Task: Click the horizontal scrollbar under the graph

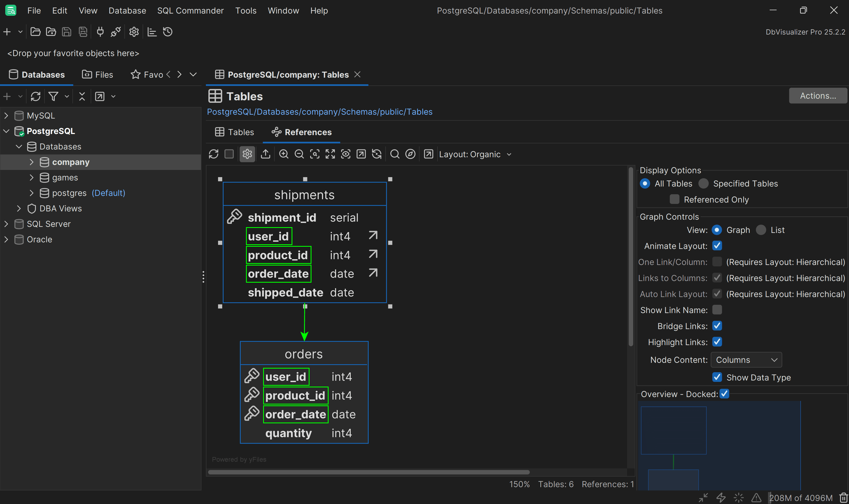Action: tap(369, 473)
